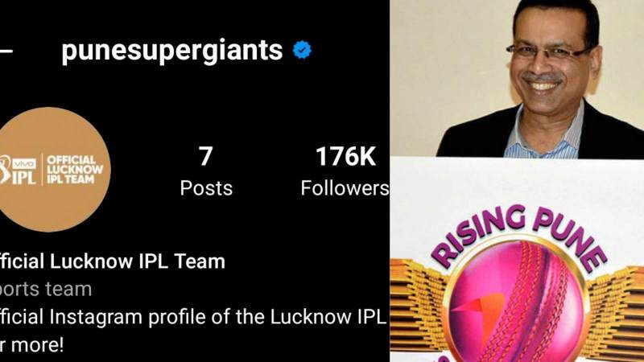Expand the bio via "more!"
644x362 pixels.
(x=37, y=345)
